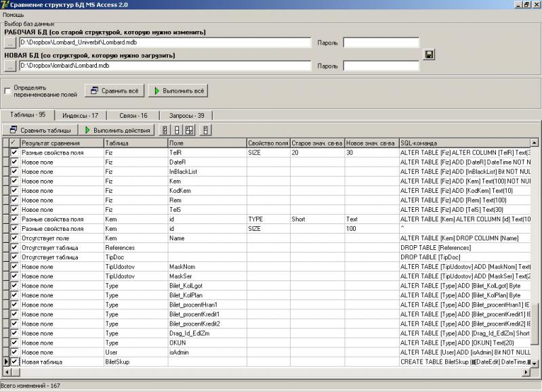542x392 pixels.
Task: Open the Помощь menu
Action: [x=13, y=15]
